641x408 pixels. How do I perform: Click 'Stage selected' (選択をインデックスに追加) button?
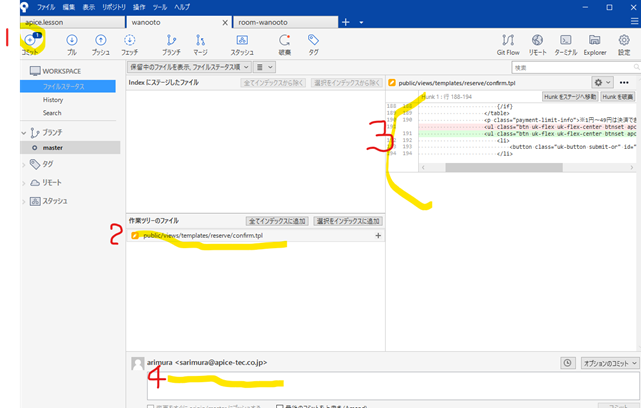click(348, 221)
